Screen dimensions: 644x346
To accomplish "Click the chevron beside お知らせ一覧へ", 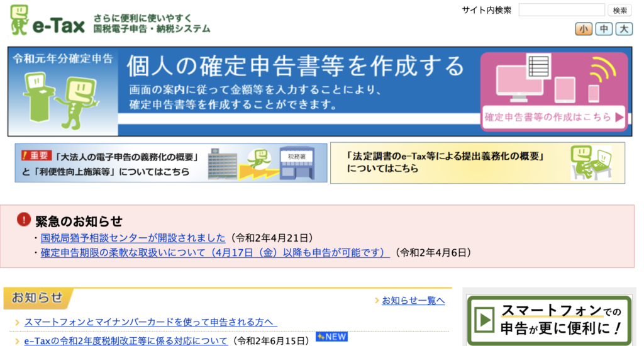I will point(377,301).
